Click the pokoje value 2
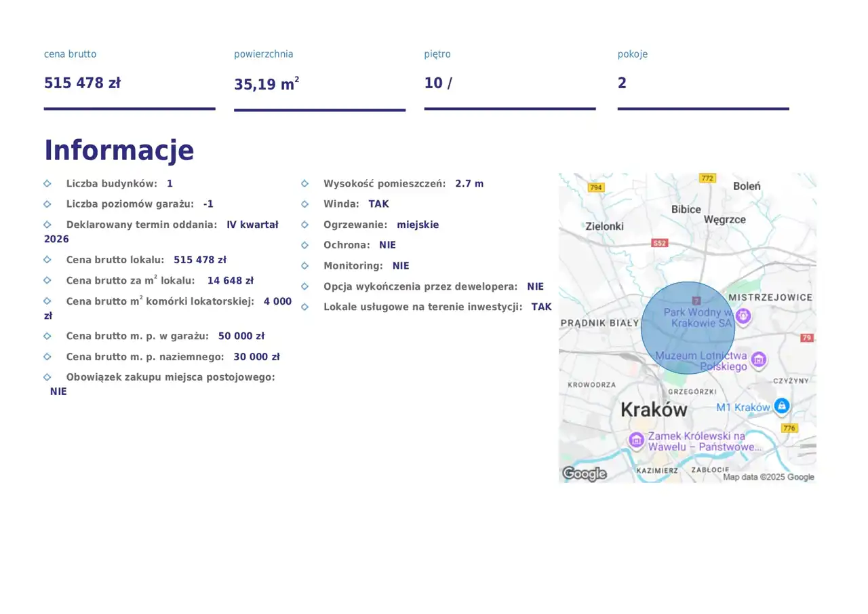Image resolution: width=868 pixels, height=614 pixels. [622, 83]
